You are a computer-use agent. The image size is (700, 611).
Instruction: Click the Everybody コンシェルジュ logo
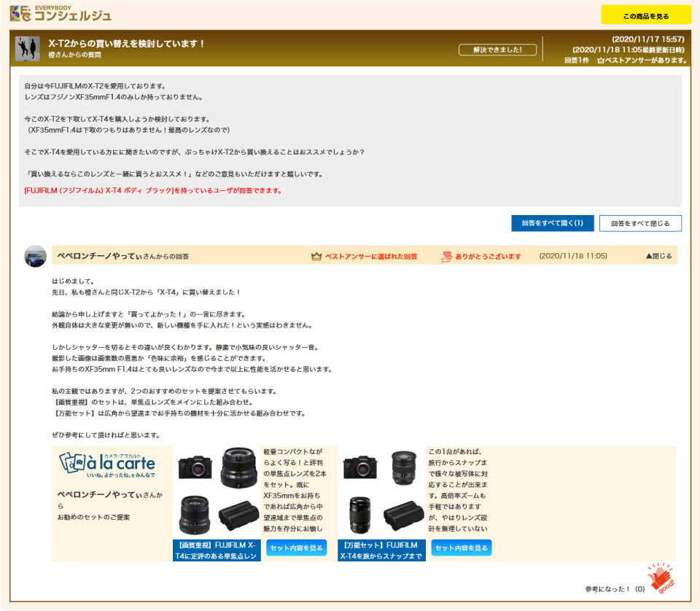61,13
